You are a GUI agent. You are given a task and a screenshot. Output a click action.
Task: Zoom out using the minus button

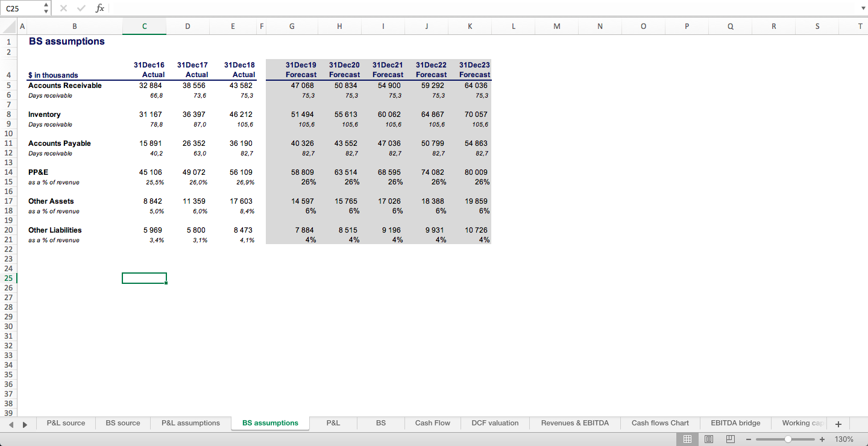[x=749, y=439]
